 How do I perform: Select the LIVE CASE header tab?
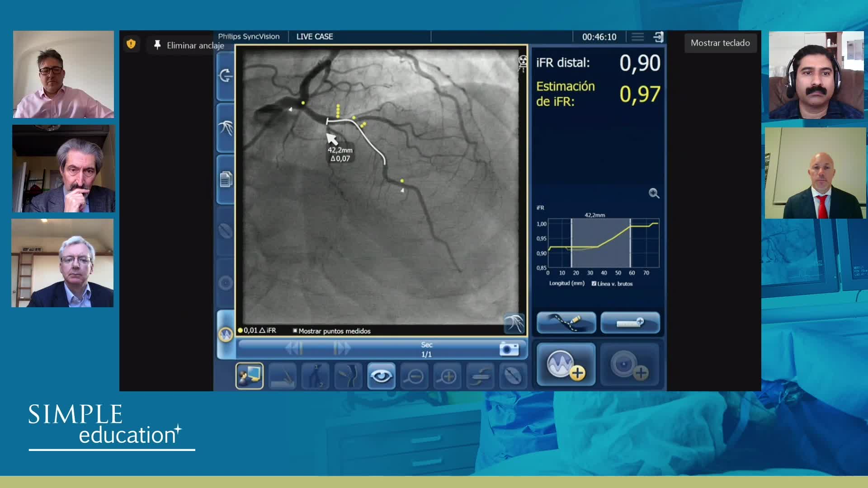click(x=315, y=37)
